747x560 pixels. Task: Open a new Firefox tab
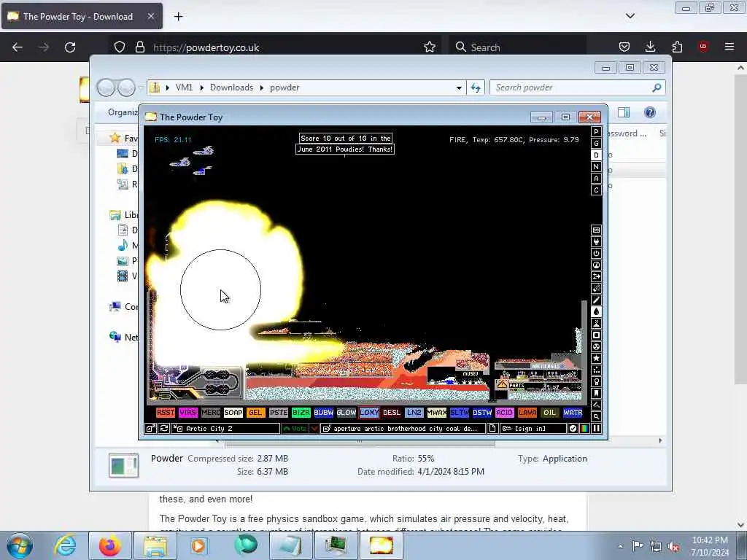click(178, 17)
